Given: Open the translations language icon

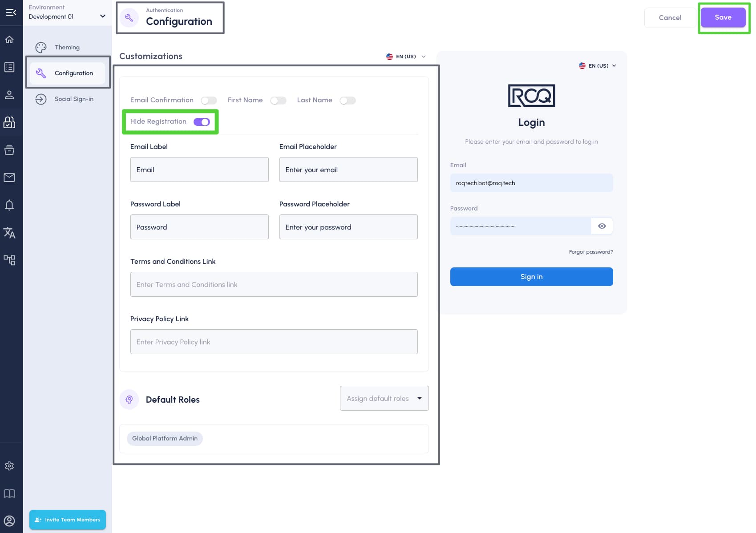Looking at the screenshot, I should coord(9,233).
